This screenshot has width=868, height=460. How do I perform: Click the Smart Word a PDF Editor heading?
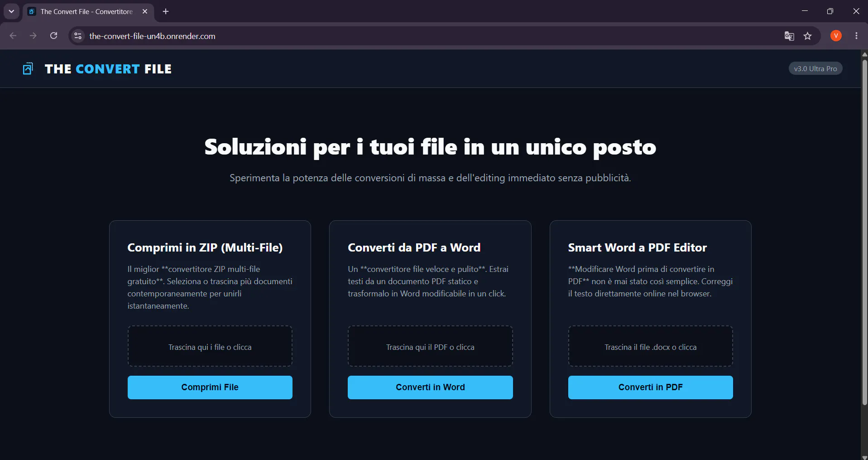[638, 247]
